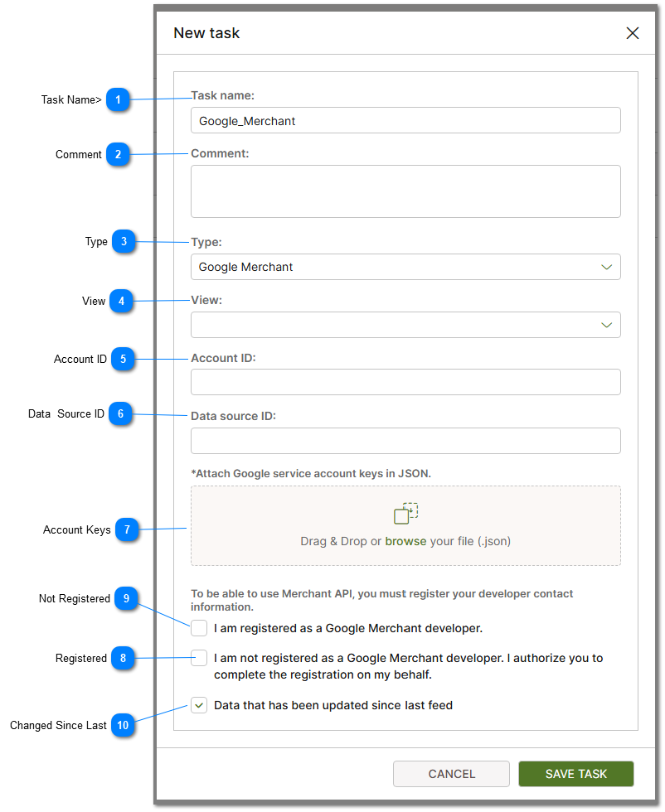This screenshot has height=812, width=665.
Task: Click the 'Task name:' label
Action: 222,96
